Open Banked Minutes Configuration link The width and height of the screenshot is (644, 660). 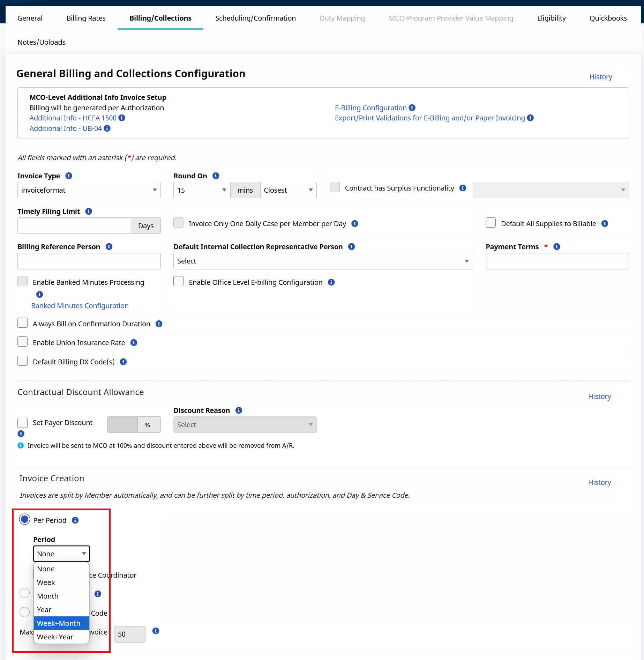(x=80, y=306)
